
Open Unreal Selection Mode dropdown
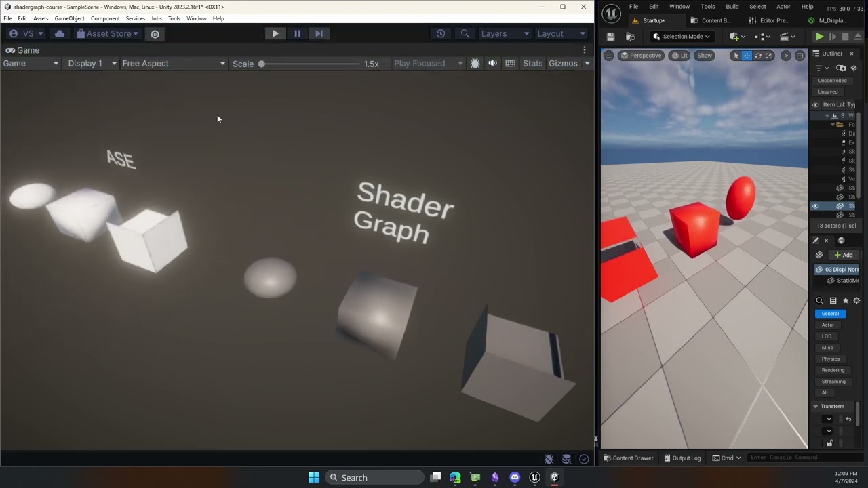(682, 37)
